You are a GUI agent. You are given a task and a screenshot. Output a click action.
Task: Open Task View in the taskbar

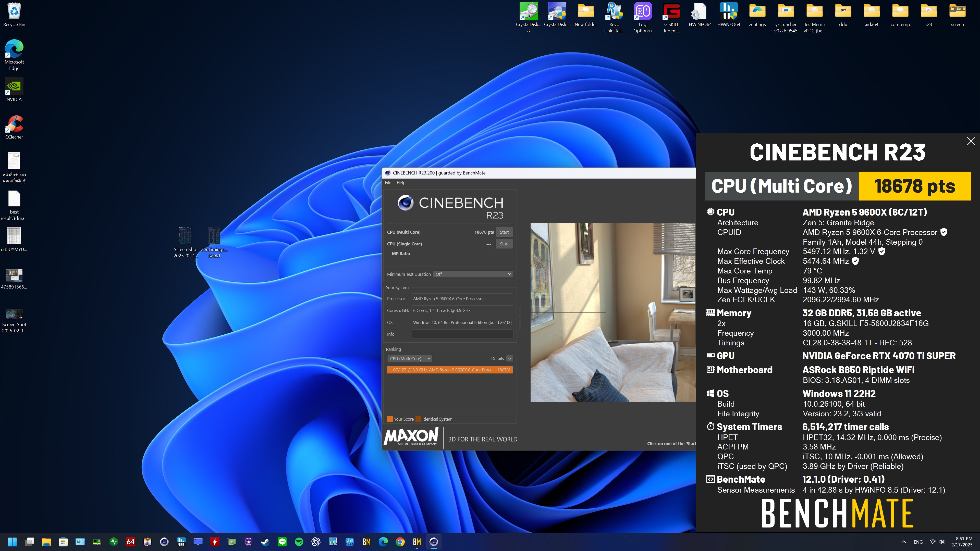[x=30, y=542]
